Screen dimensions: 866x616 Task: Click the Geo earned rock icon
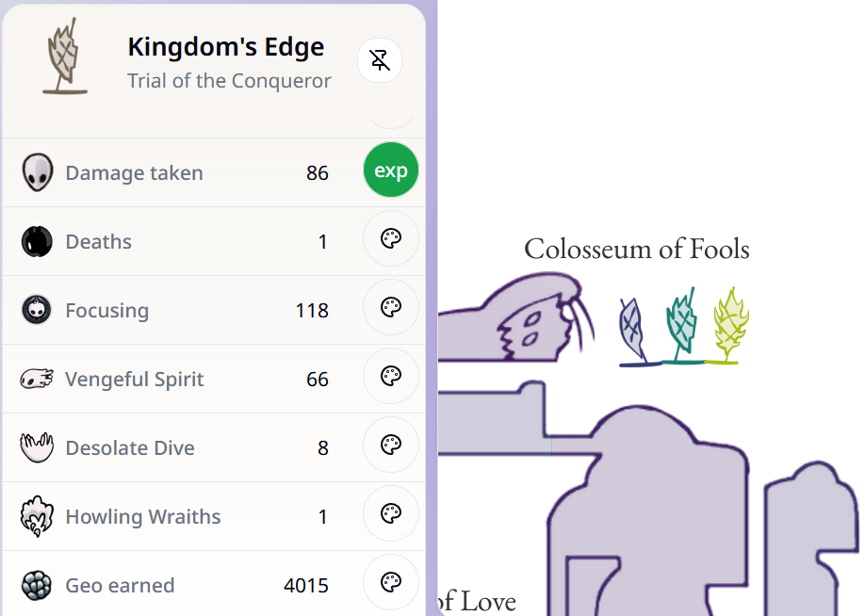coord(37,585)
